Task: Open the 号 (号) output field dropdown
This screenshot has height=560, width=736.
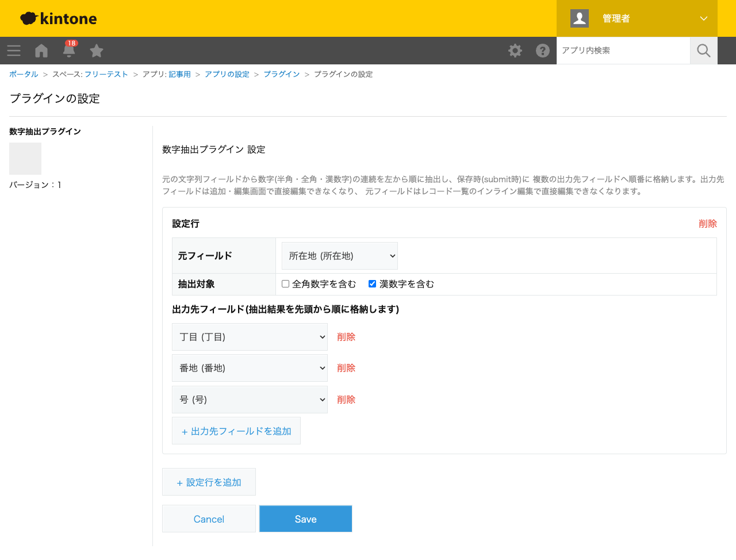Action: pos(250,400)
